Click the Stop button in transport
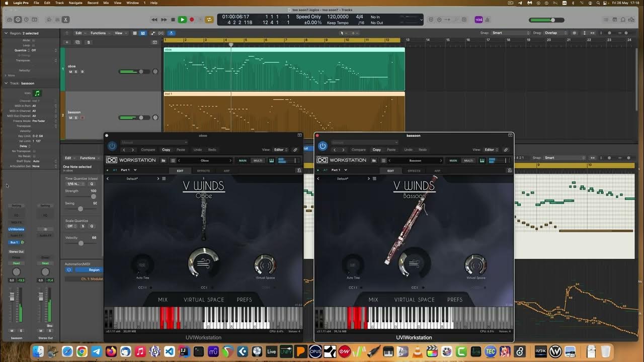The height and width of the screenshot is (362, 644). 173,20
